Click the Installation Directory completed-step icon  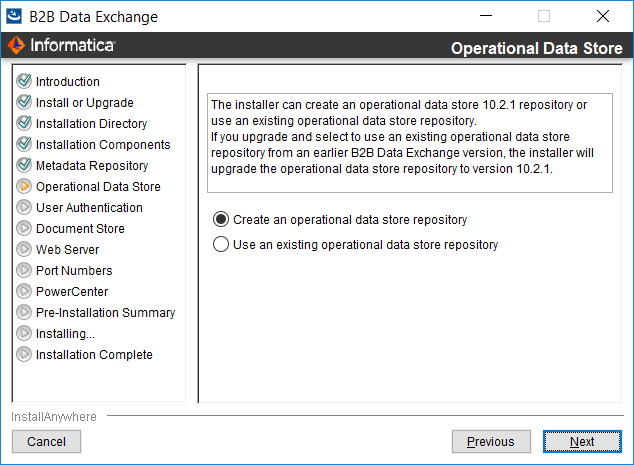[x=24, y=123]
